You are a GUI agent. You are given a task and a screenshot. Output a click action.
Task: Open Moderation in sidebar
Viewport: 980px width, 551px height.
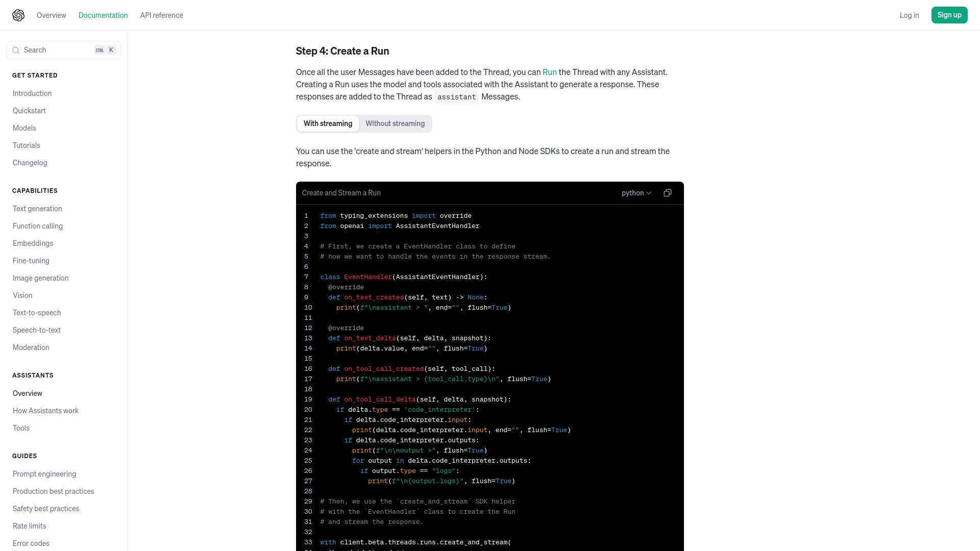coord(31,347)
